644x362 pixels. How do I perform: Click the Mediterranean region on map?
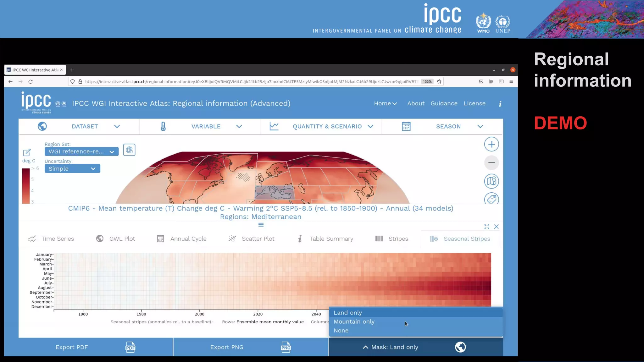point(274,192)
